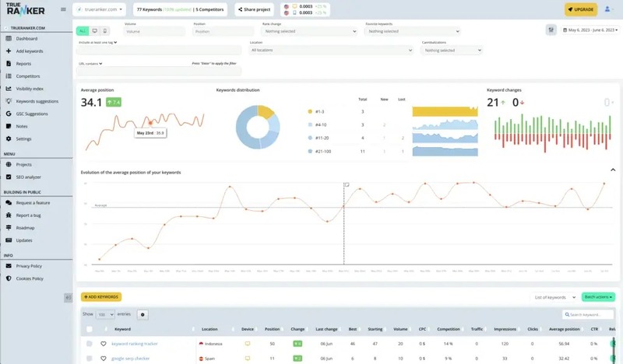Image resolution: width=623 pixels, height=364 pixels.
Task: Toggle the select-all checkbox in table header
Action: (x=90, y=329)
